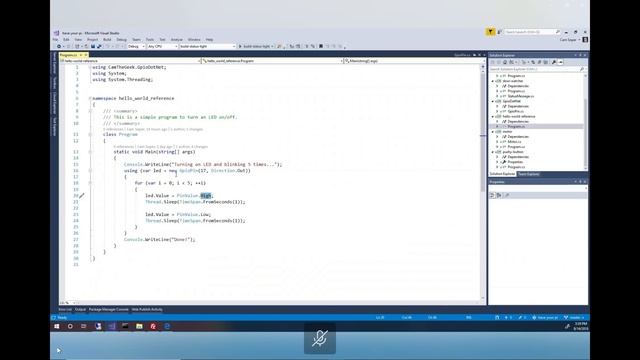Open the Build menu
Viewport: 640px width, 360px height.
107,40
